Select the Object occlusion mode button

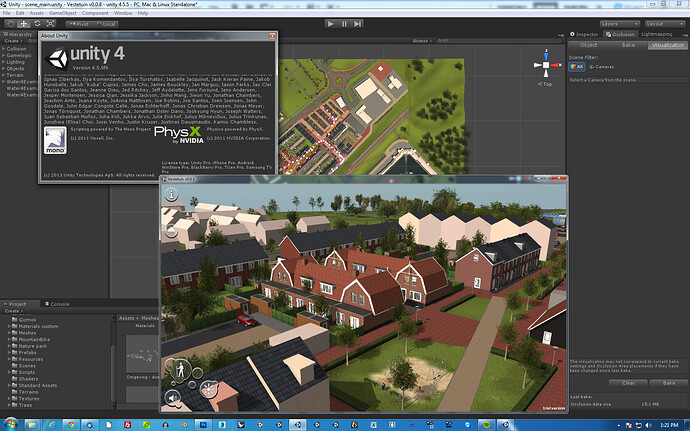(x=588, y=45)
